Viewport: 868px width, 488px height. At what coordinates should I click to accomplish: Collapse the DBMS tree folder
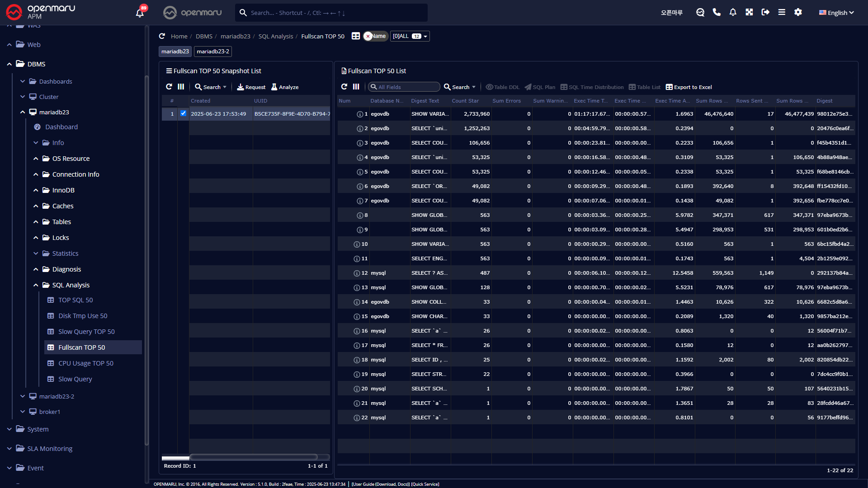pyautogui.click(x=9, y=64)
